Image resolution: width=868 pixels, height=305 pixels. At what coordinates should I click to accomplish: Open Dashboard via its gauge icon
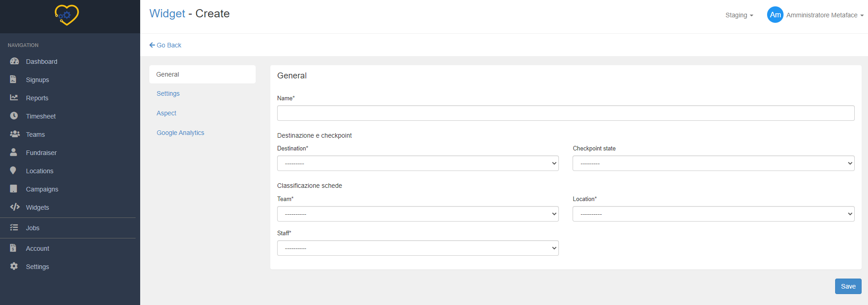(x=14, y=61)
